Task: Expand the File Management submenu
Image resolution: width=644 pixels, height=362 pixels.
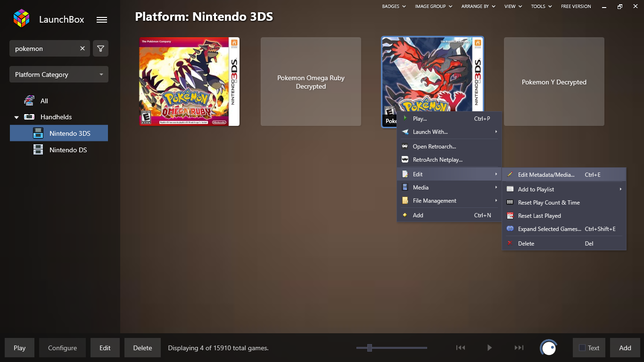Action: pyautogui.click(x=449, y=201)
